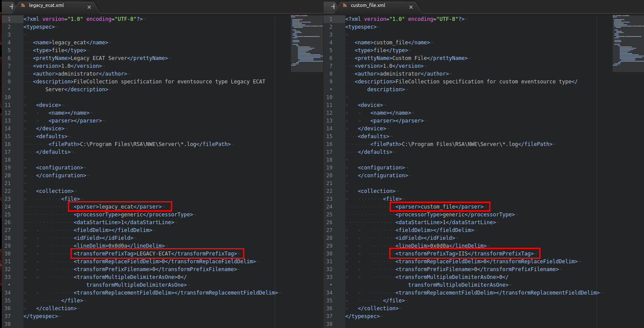
Task: Click the XML feed icon on custom_file.xml tab
Action: pyautogui.click(x=345, y=6)
